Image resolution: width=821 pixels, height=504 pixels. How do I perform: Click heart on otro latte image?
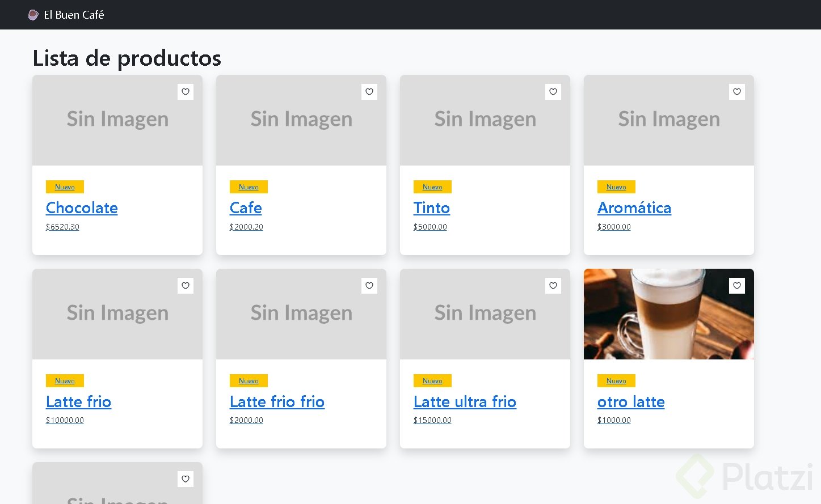click(x=737, y=286)
